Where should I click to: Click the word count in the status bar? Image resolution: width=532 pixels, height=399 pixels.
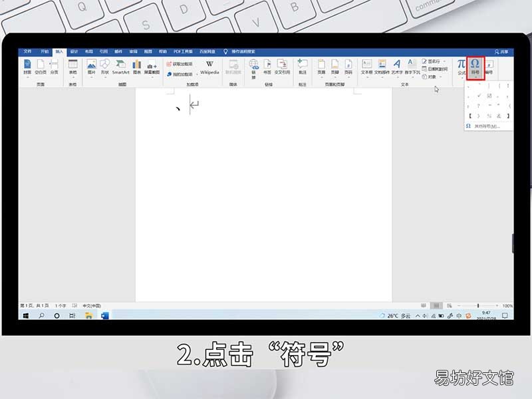[61, 306]
